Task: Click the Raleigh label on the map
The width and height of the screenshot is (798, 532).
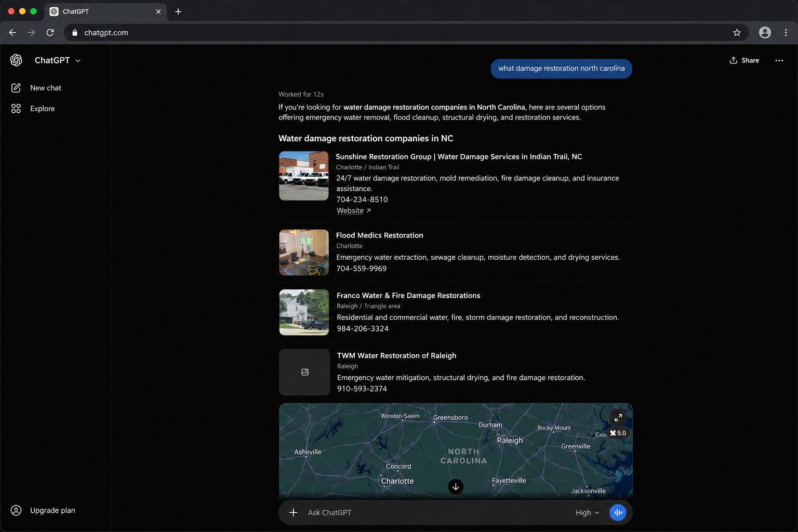Action: click(510, 440)
